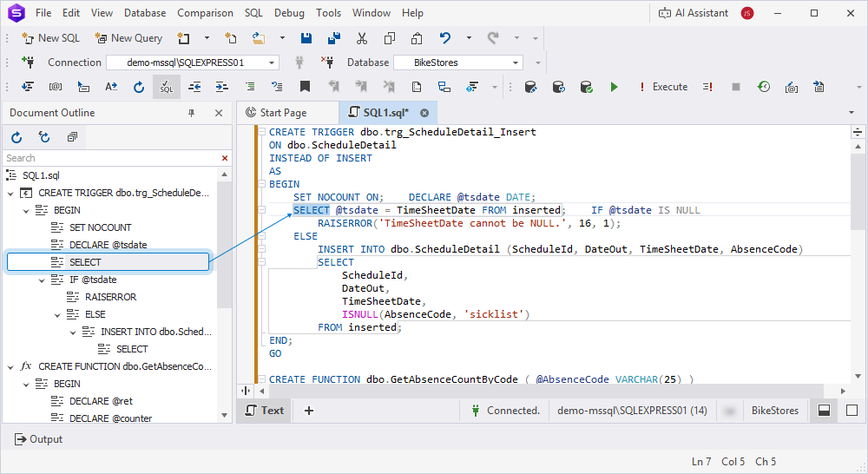Click the Save (floppy disk) toolbar icon

[x=306, y=38]
